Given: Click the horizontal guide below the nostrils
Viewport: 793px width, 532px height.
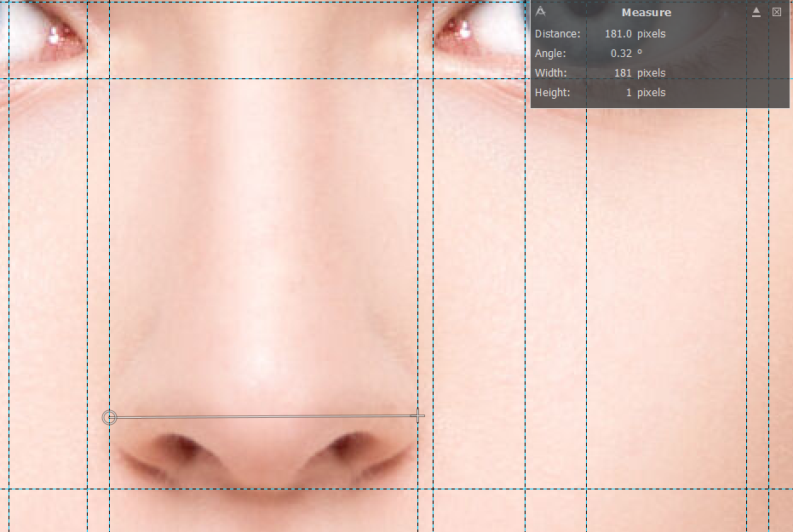Looking at the screenshot, I should 256,489.
